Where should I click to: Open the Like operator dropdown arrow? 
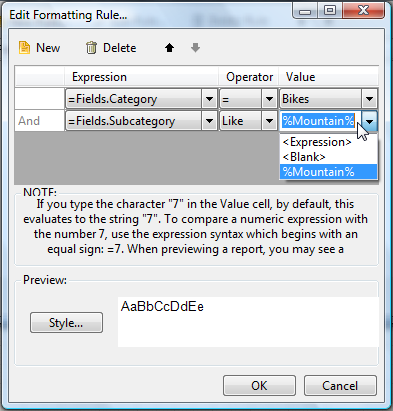(x=269, y=121)
